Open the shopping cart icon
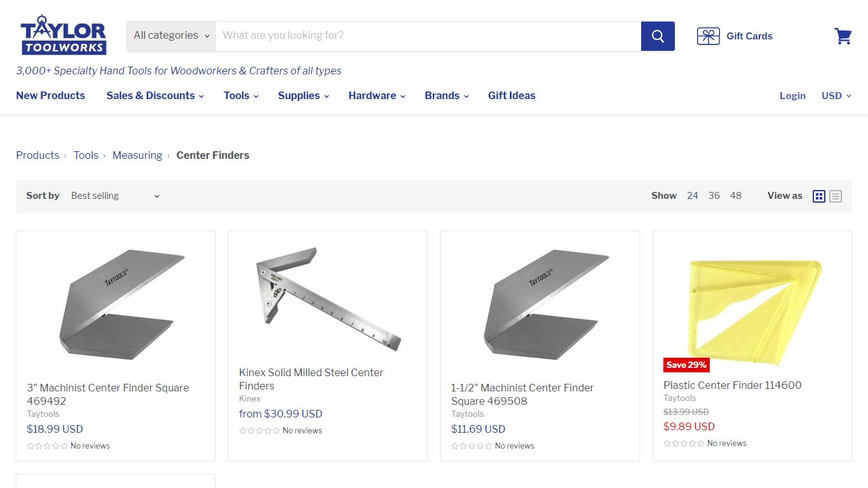Image resolution: width=868 pixels, height=488 pixels. [x=843, y=36]
